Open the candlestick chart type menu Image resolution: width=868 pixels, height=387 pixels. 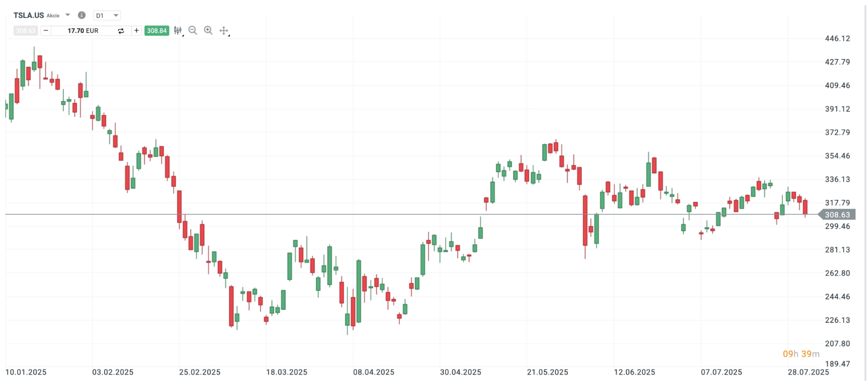click(178, 31)
